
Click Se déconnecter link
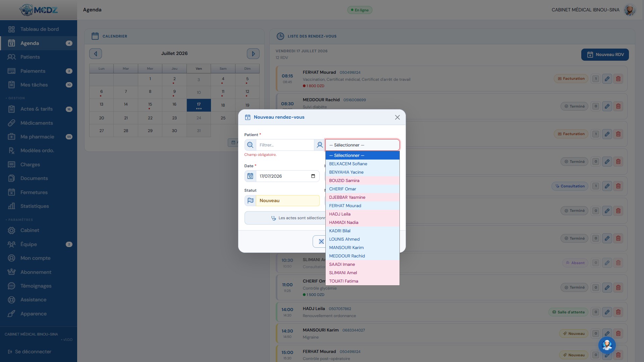point(30,352)
